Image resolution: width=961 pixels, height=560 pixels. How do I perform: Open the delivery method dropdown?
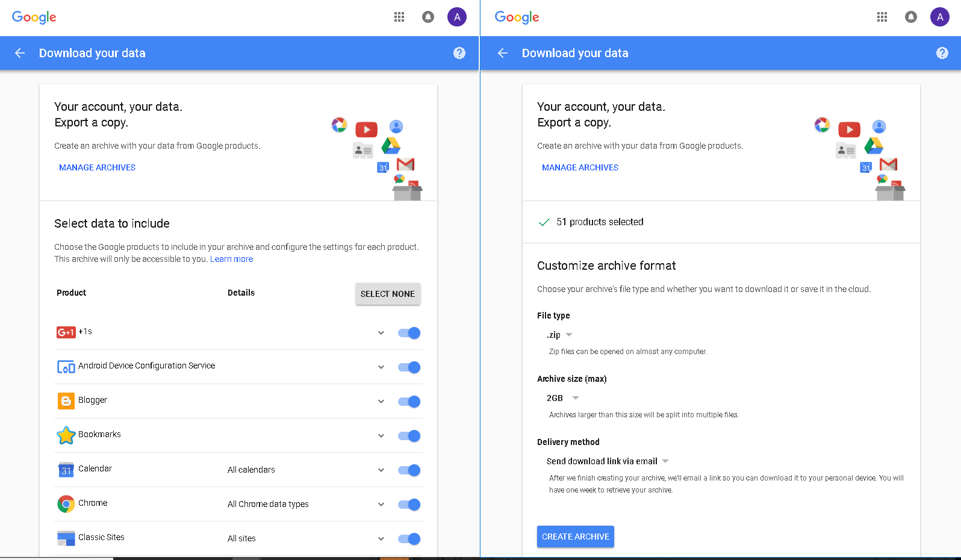[x=608, y=461]
